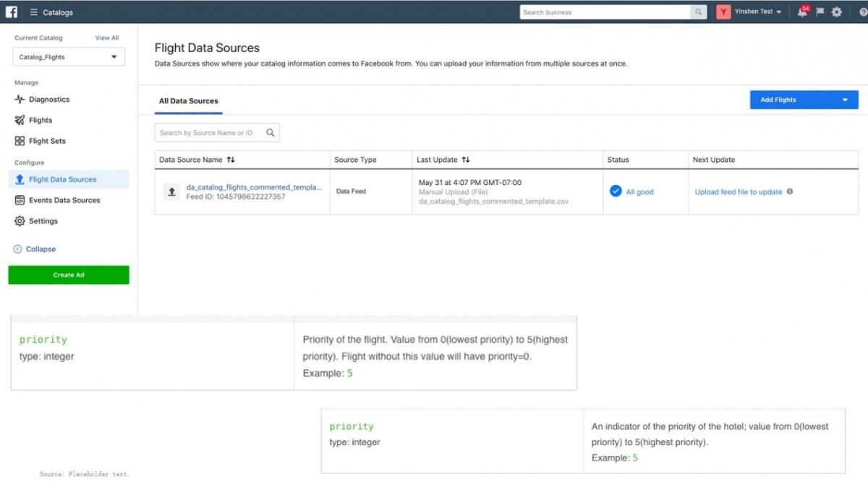Open Settings in the sidebar
This screenshot has height=482, width=868.
pyautogui.click(x=43, y=222)
